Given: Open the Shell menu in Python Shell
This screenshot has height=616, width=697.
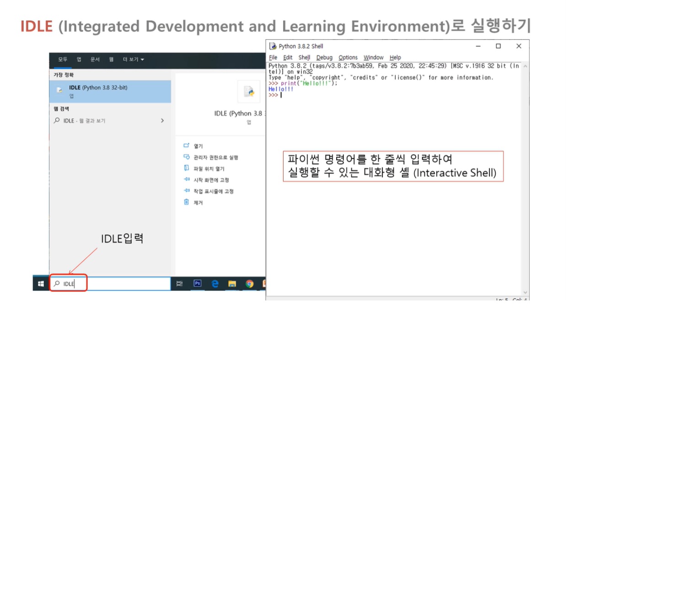Looking at the screenshot, I should click(304, 58).
